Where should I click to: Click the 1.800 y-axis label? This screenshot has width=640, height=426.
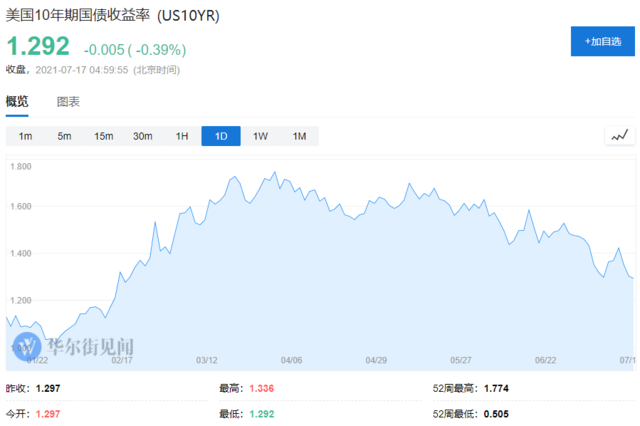tap(22, 166)
